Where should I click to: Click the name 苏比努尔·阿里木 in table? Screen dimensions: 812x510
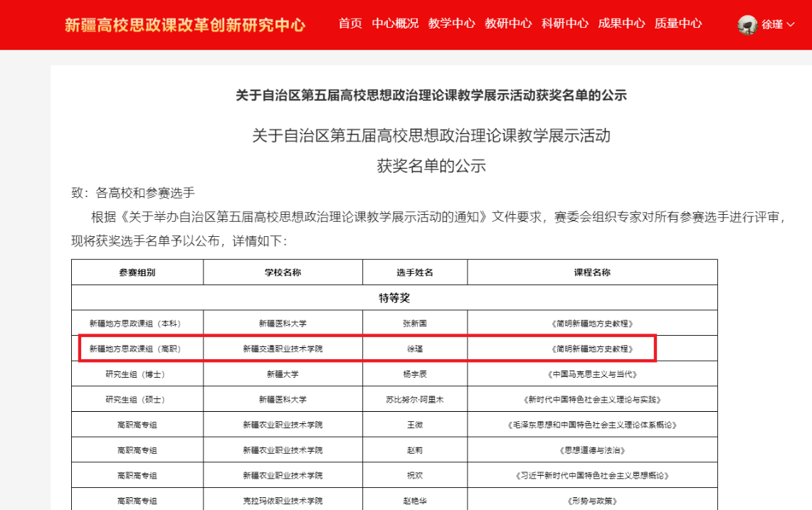click(415, 400)
